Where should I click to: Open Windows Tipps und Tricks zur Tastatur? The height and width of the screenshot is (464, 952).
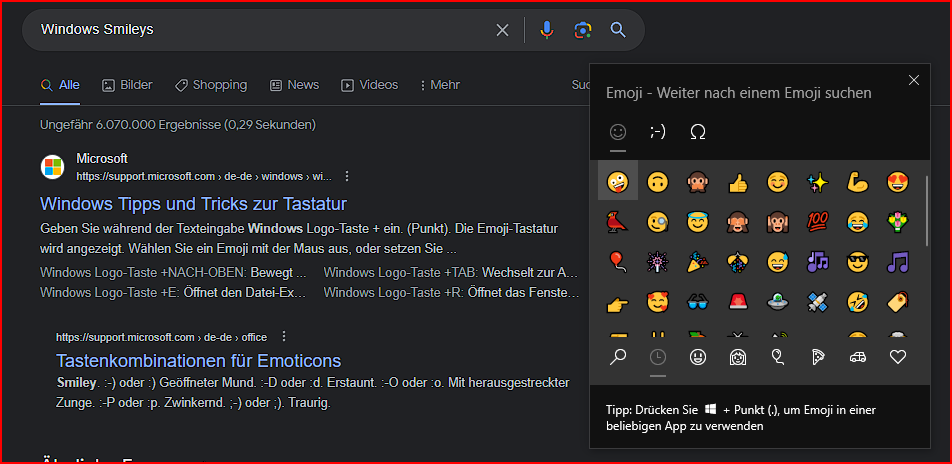(x=193, y=203)
